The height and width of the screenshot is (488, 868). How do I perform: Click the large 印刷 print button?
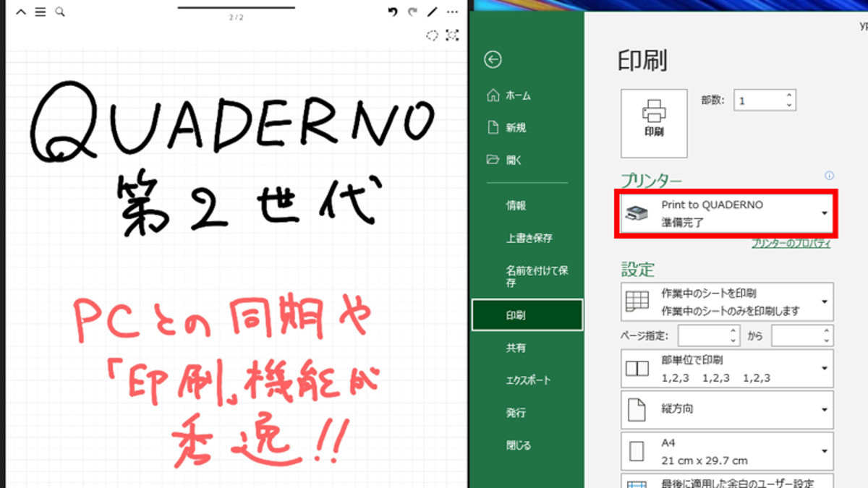click(x=654, y=124)
